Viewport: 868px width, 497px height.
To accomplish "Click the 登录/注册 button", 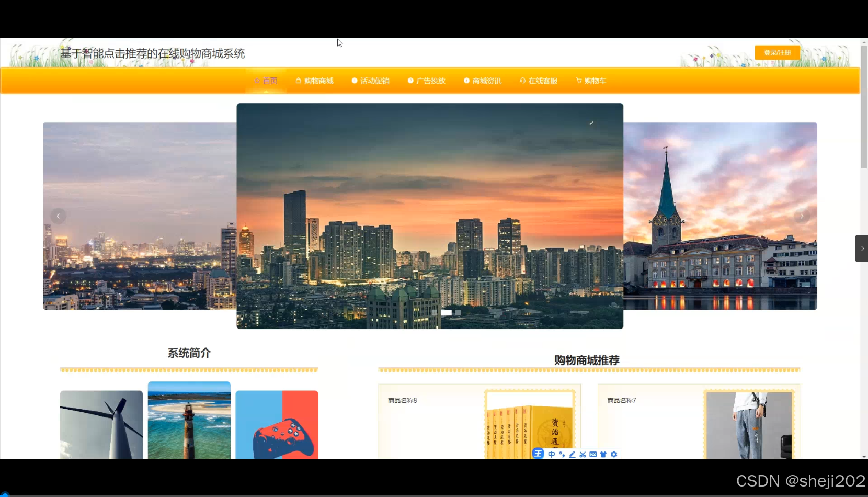I will [777, 52].
